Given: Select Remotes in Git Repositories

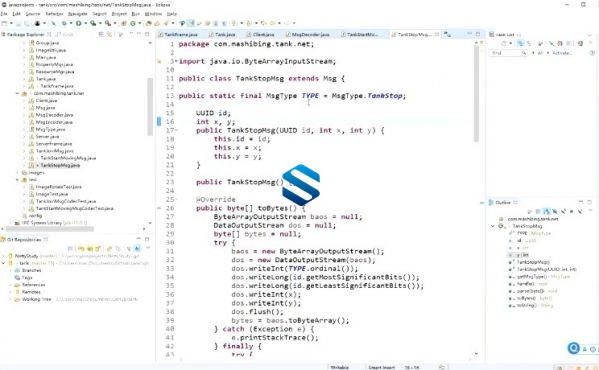Looking at the screenshot, I should [31, 292].
